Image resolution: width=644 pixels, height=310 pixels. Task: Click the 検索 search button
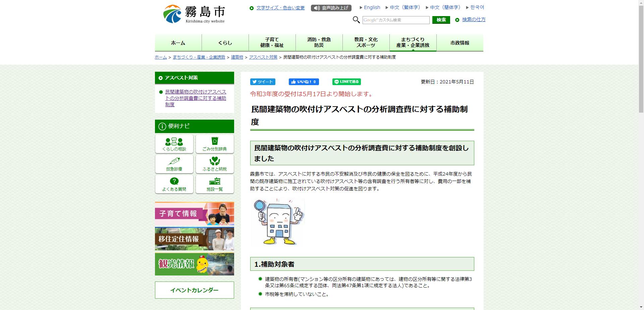click(x=441, y=20)
